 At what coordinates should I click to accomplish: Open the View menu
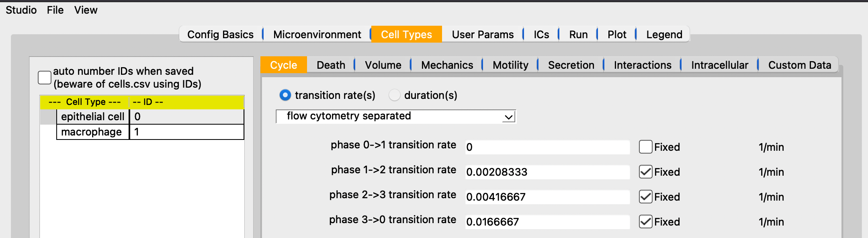click(86, 10)
